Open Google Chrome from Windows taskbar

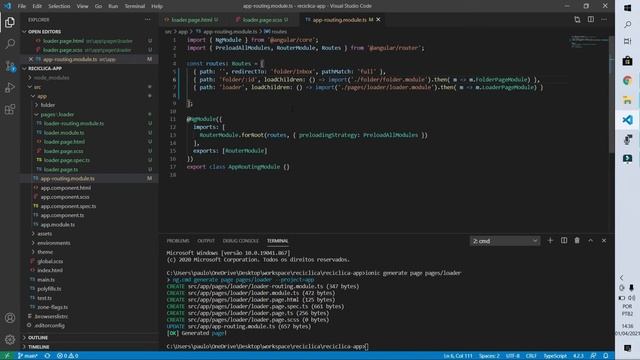pyautogui.click(x=627, y=80)
